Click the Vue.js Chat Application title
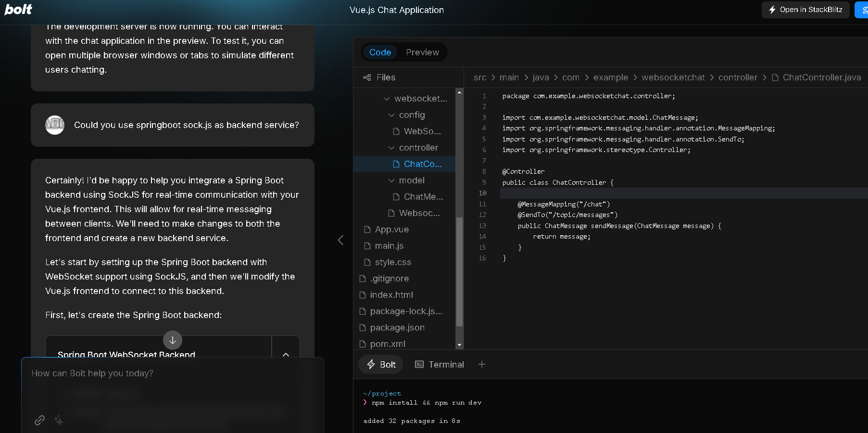Image resolution: width=868 pixels, height=433 pixels. (x=397, y=10)
